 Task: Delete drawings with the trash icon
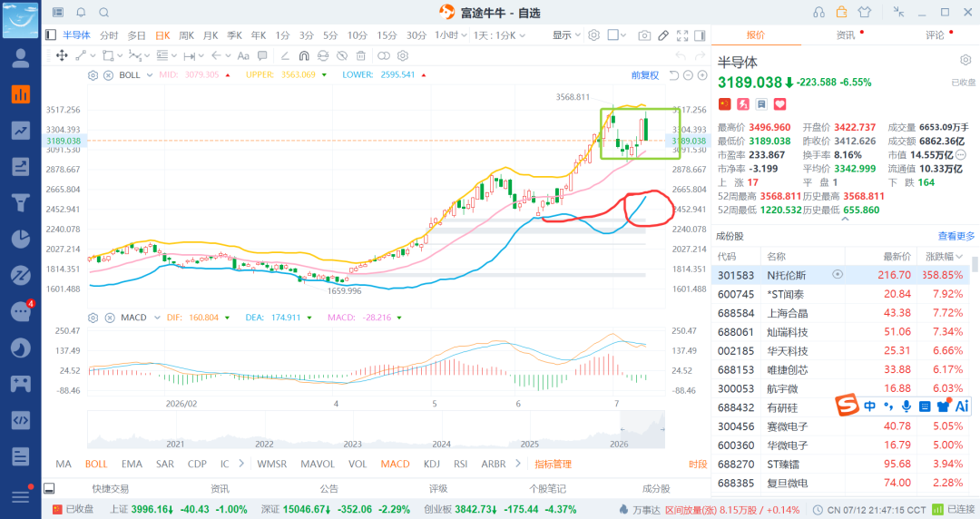pos(360,55)
